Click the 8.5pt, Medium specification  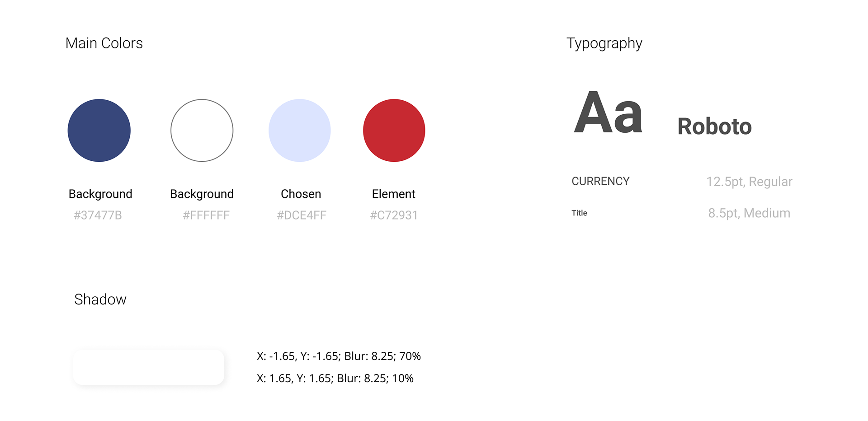tap(750, 213)
